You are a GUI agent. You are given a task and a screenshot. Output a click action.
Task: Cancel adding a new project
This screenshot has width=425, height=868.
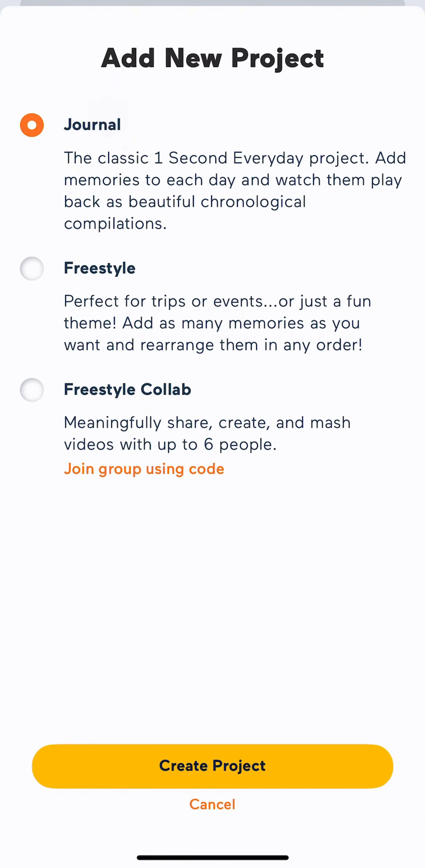[x=212, y=804]
